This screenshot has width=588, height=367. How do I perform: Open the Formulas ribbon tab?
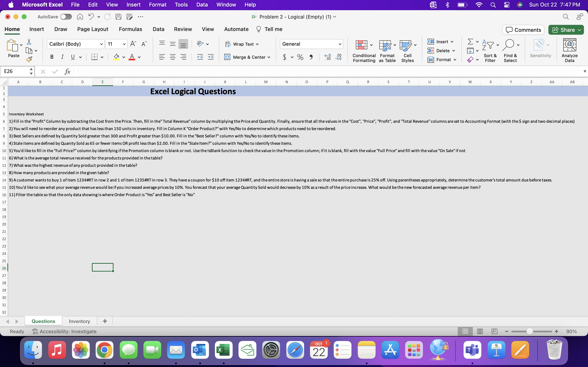130,29
